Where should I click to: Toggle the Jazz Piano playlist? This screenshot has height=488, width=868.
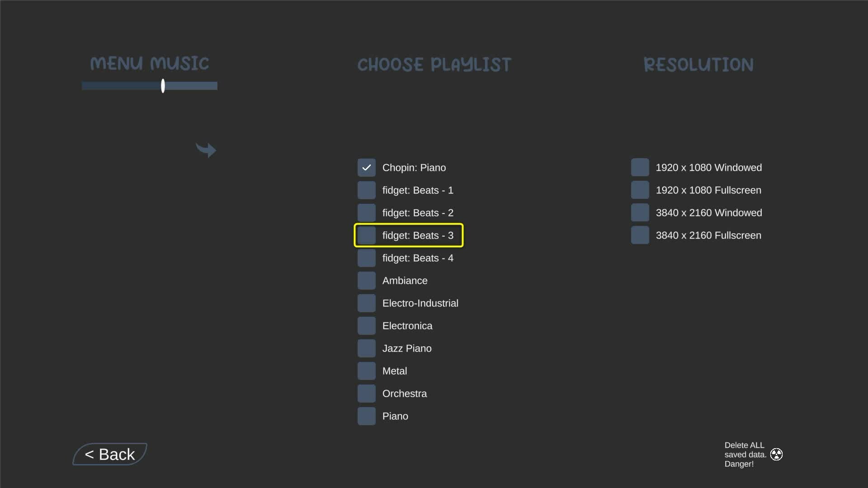click(x=366, y=348)
